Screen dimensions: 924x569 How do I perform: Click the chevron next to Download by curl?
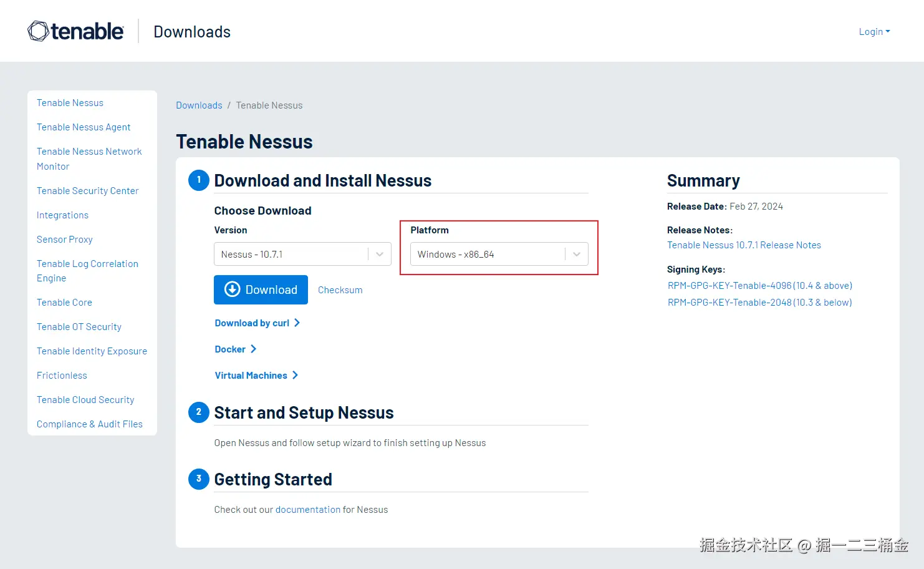coord(297,323)
